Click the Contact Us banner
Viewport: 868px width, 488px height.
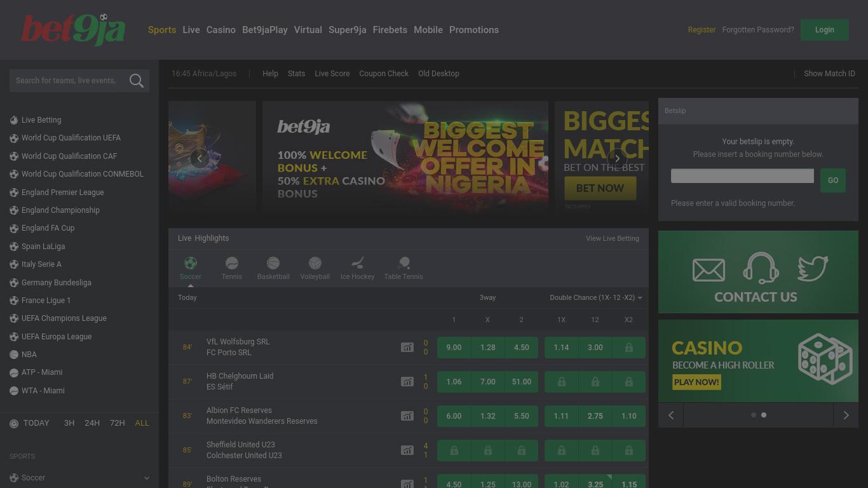(x=758, y=272)
